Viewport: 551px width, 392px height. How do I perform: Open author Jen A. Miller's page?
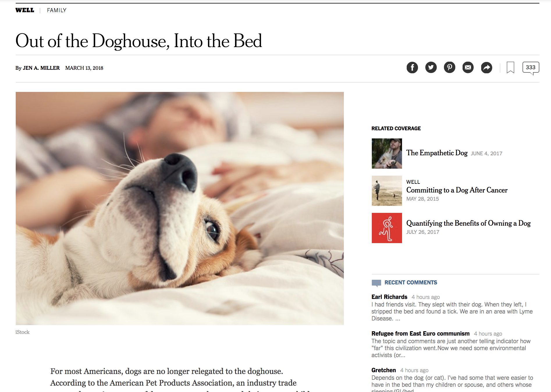[x=41, y=68]
